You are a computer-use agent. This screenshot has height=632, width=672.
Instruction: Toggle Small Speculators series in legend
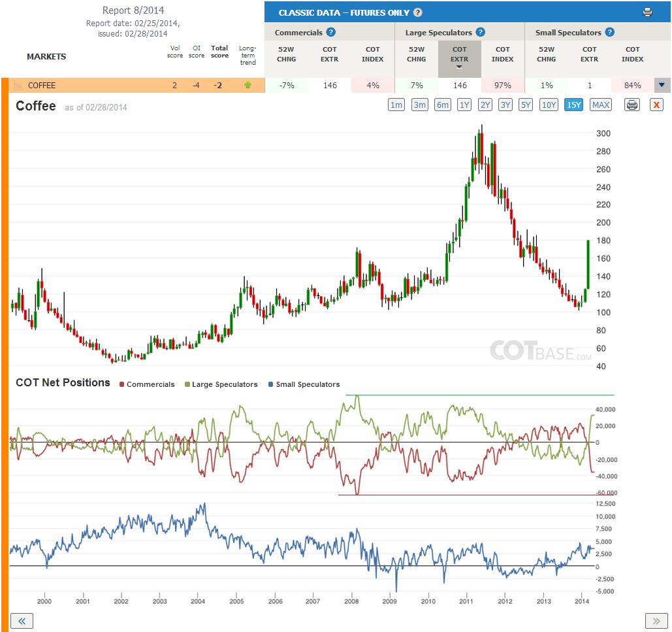pyautogui.click(x=304, y=384)
